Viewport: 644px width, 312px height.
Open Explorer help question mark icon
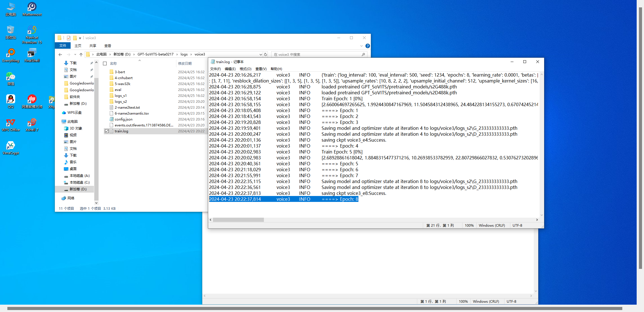tap(367, 46)
